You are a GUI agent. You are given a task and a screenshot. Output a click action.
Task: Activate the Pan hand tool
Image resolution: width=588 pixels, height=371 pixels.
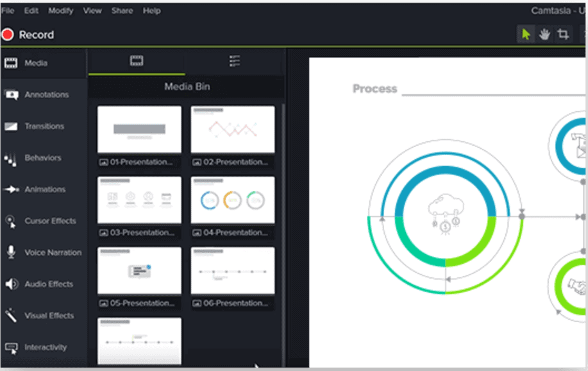tap(544, 35)
